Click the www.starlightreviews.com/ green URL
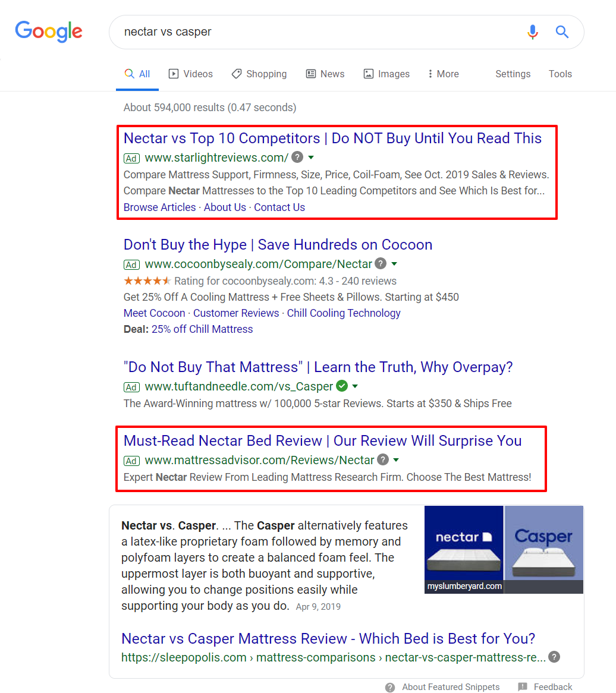 pyautogui.click(x=216, y=157)
